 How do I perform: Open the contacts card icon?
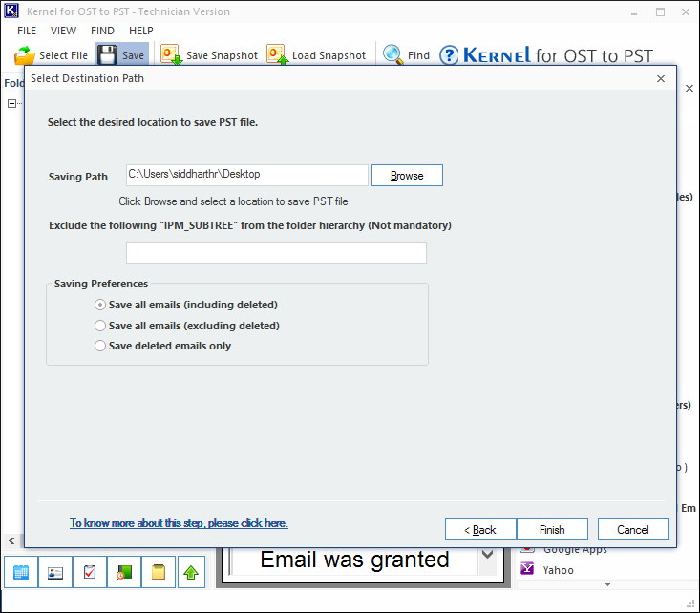point(55,572)
